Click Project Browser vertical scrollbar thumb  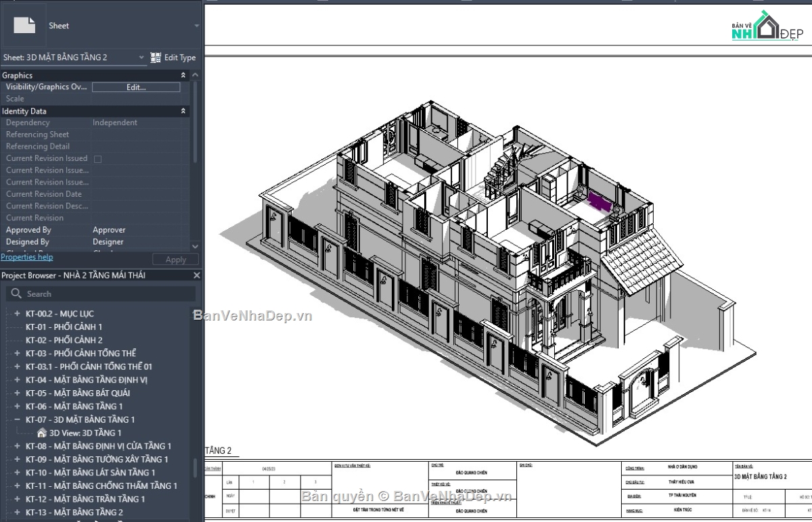pyautogui.click(x=196, y=468)
